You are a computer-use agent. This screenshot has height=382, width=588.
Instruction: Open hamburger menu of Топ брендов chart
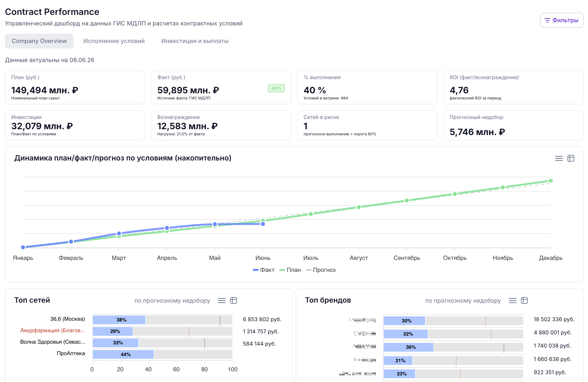pos(512,300)
